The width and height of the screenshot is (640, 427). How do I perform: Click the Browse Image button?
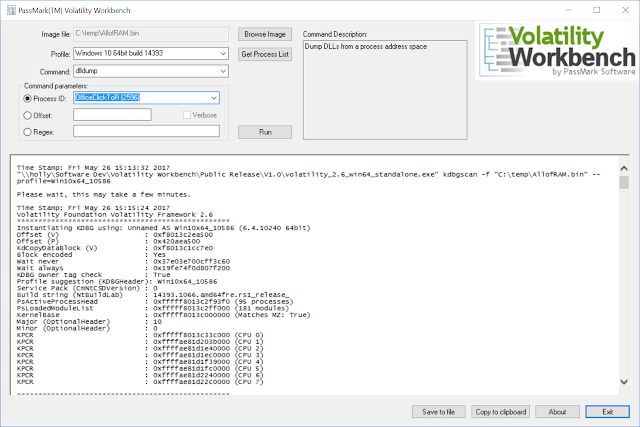[265, 34]
